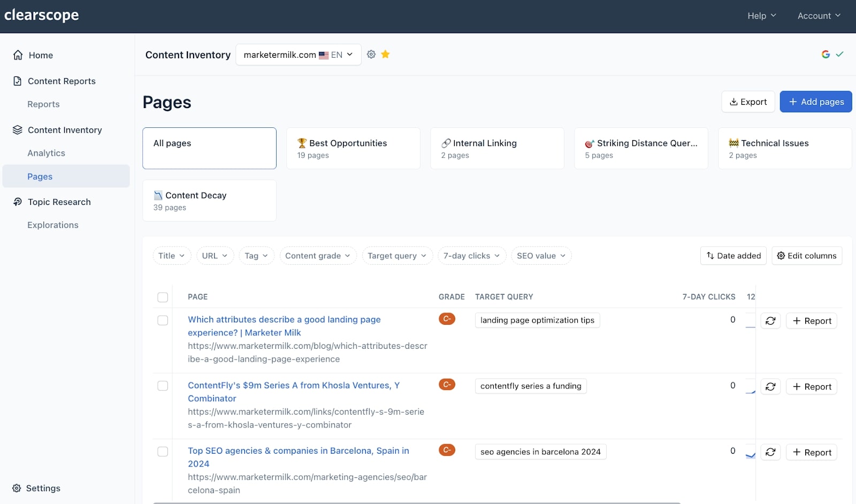The width and height of the screenshot is (856, 504).
Task: Open the ContentFly $9m Series A link
Action: 294,392
